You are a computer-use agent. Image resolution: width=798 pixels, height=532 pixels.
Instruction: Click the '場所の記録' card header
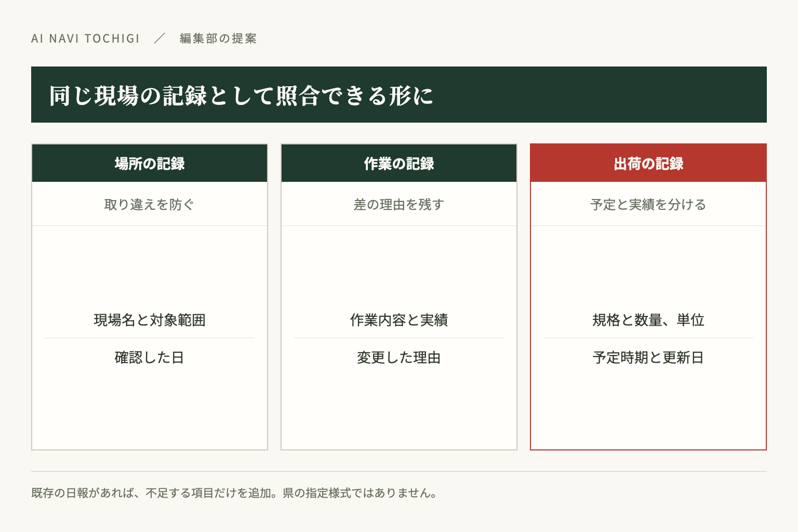(x=150, y=163)
